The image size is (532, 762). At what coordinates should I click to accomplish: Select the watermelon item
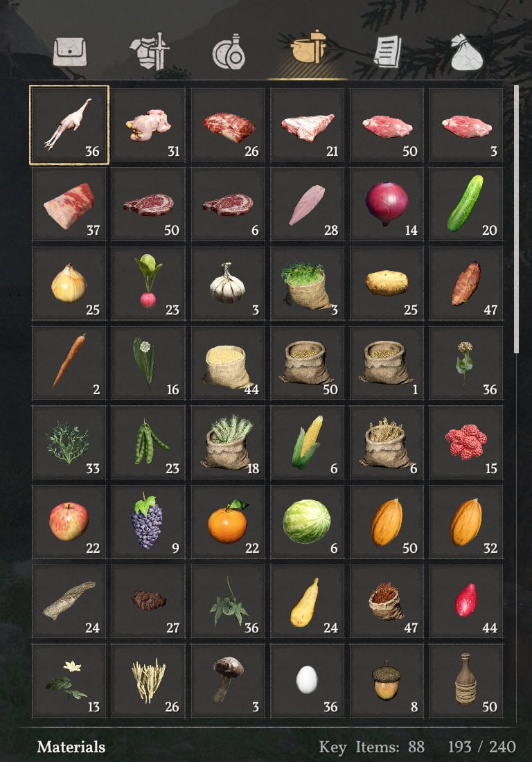(308, 522)
